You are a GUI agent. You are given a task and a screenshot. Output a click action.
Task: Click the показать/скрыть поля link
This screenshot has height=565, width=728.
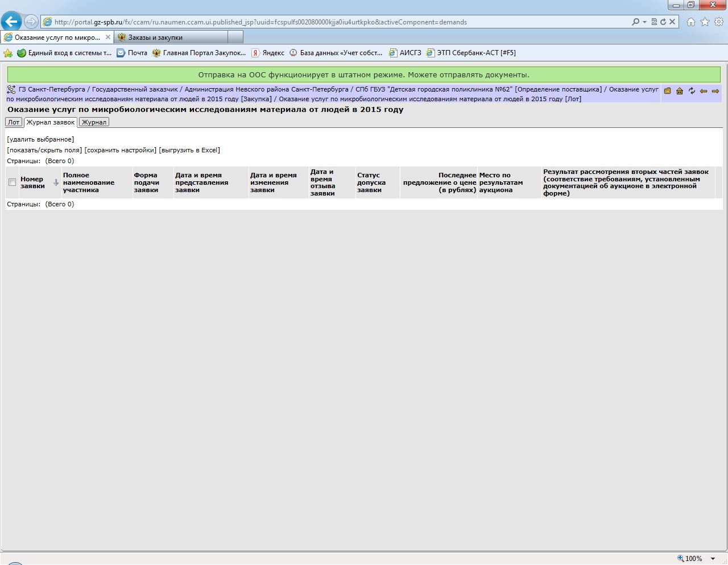point(44,150)
